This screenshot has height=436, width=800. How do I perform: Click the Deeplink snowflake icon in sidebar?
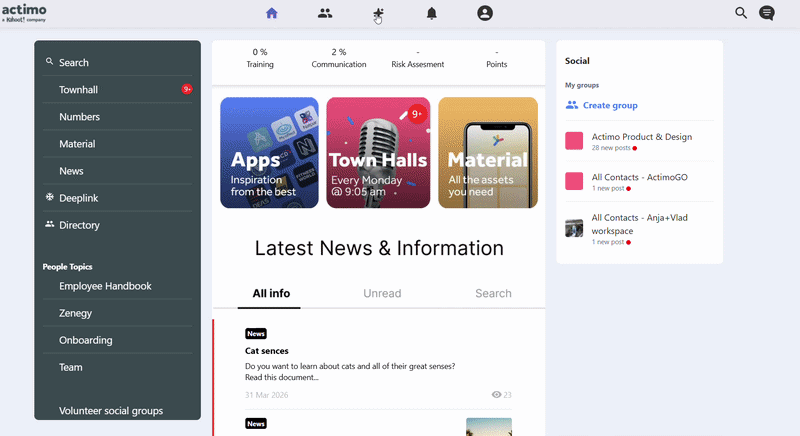click(x=49, y=197)
